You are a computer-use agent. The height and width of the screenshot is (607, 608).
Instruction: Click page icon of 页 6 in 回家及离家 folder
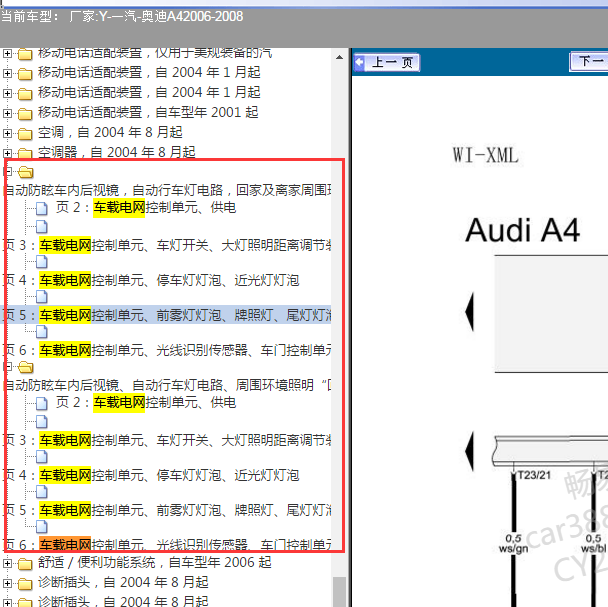42,332
